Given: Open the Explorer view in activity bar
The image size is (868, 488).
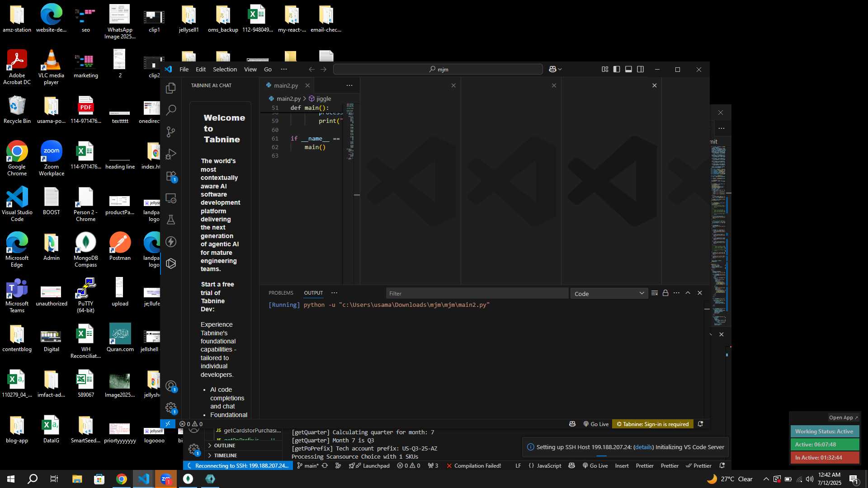Looking at the screenshot, I should 171,88.
